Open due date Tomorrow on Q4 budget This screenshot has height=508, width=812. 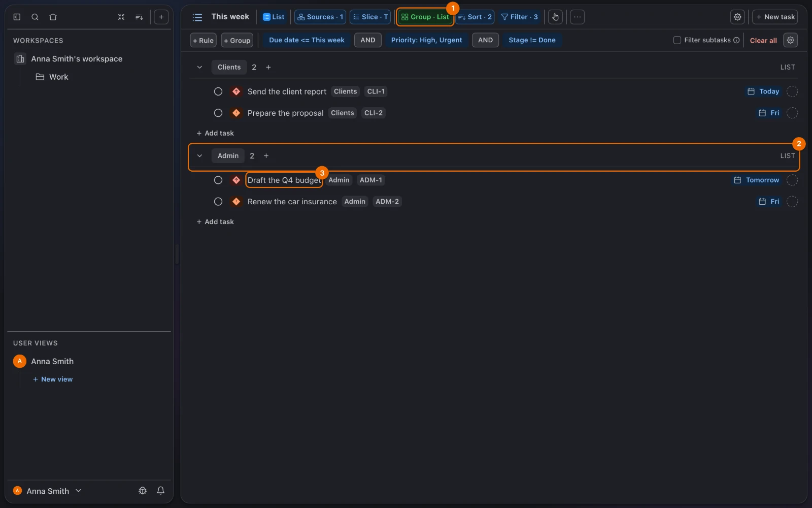pos(756,180)
